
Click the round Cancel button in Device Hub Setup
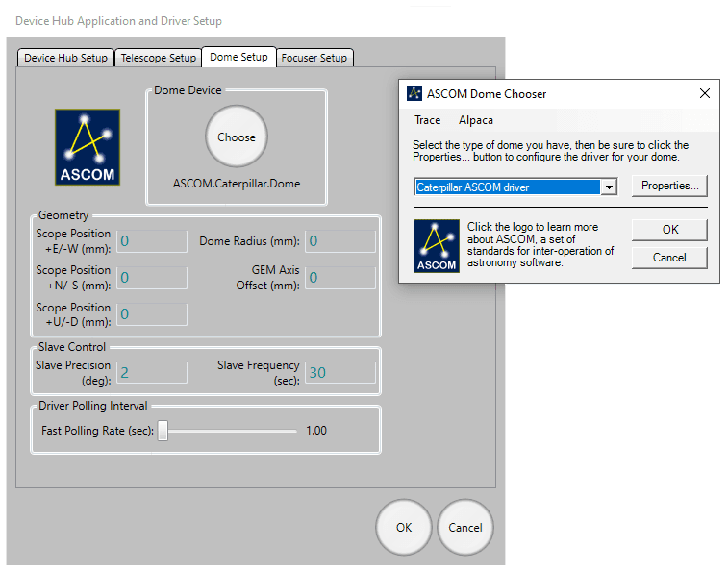pos(465,527)
